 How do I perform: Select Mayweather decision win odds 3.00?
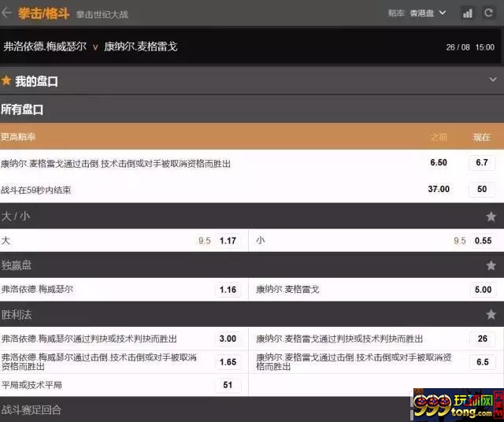click(228, 339)
